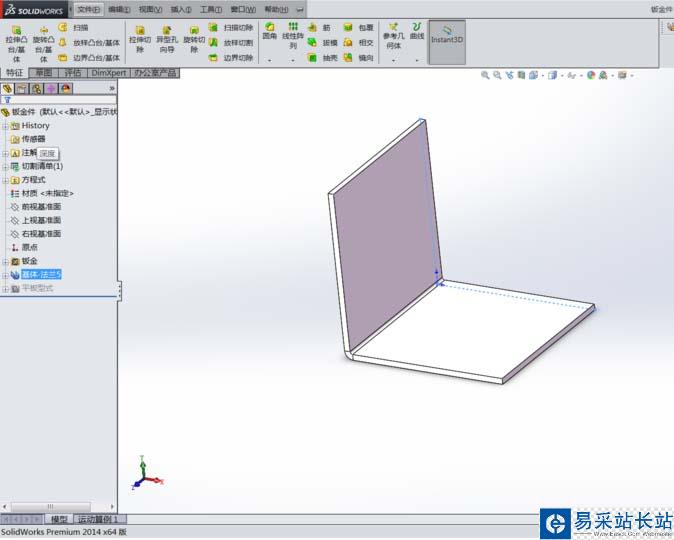Expand the 钣金 tree node

click(x=5, y=261)
